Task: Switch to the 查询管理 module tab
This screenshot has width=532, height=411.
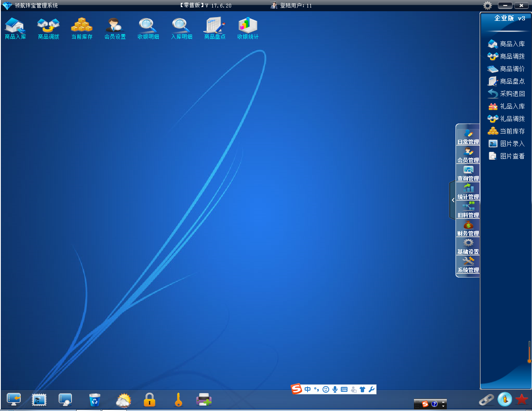Action: click(x=468, y=173)
